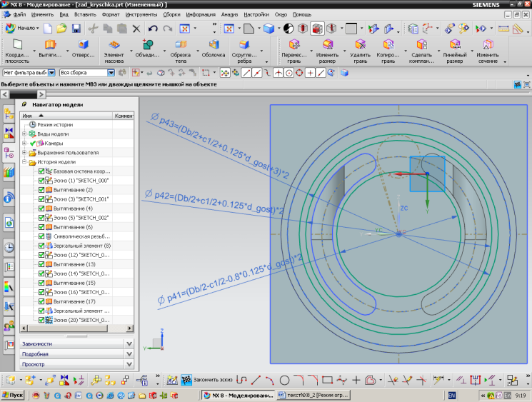Toggle checkbox for Вытягивание (17)
The image size is (532, 402).
click(x=41, y=301)
